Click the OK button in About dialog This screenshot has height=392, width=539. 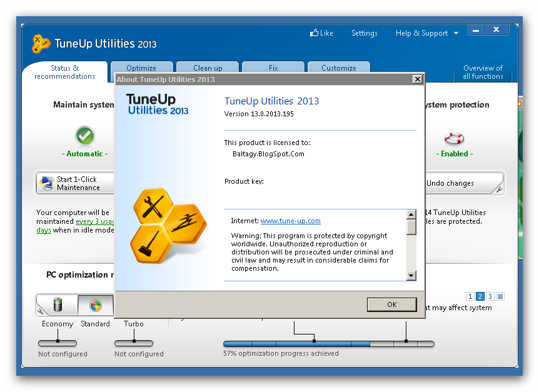(x=392, y=304)
